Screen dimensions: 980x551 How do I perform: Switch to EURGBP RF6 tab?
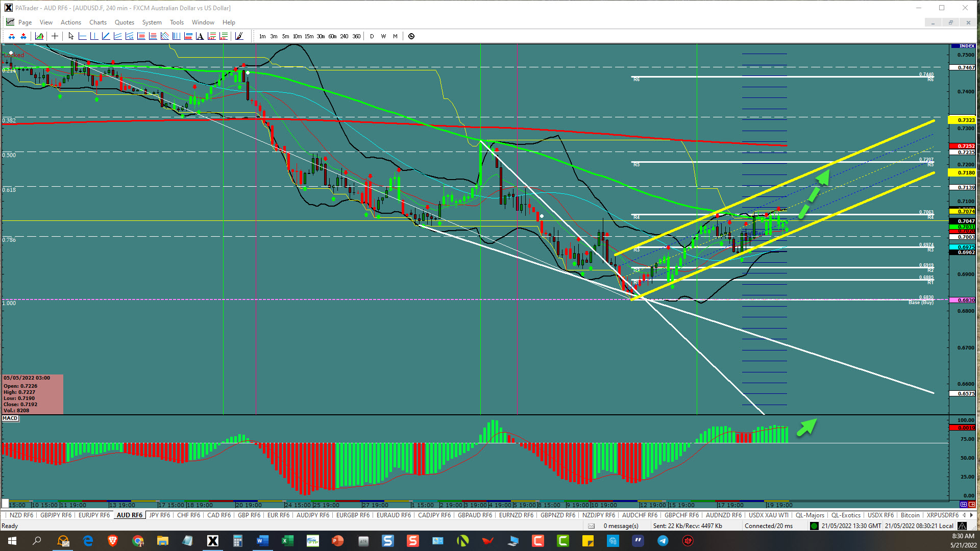[x=353, y=515]
